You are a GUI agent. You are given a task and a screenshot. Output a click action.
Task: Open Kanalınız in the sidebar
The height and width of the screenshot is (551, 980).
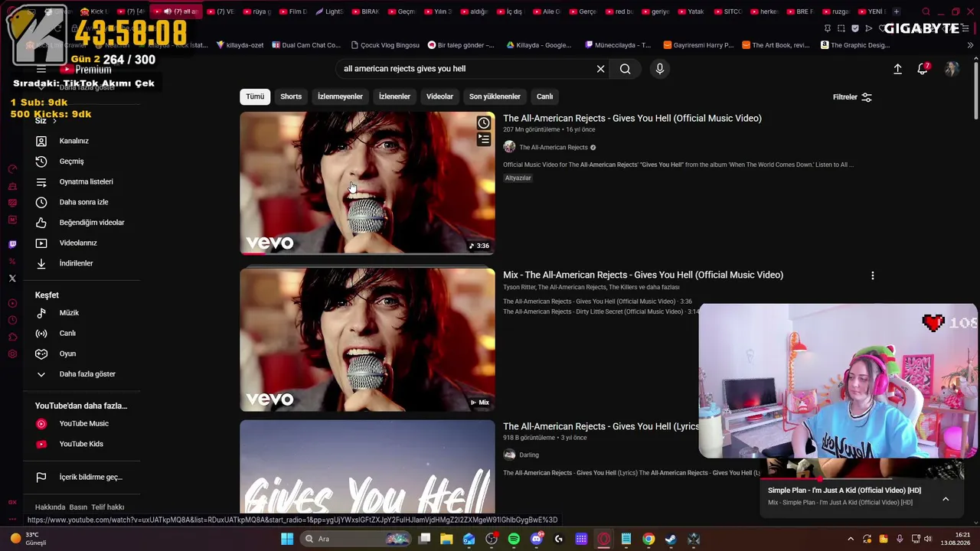click(74, 141)
